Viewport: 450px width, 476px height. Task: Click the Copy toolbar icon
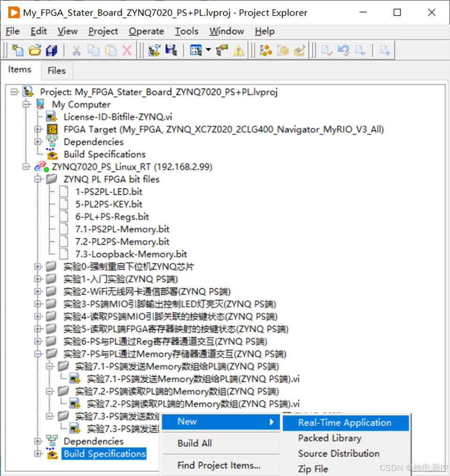[93, 50]
